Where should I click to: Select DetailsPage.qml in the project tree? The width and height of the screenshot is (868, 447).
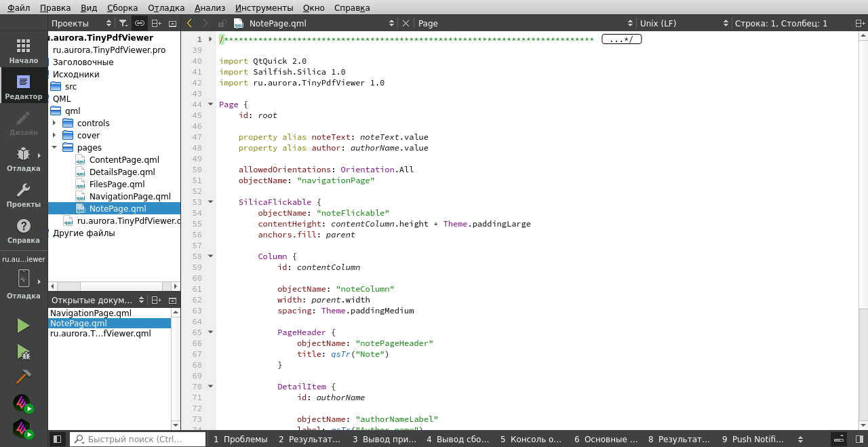[122, 172]
